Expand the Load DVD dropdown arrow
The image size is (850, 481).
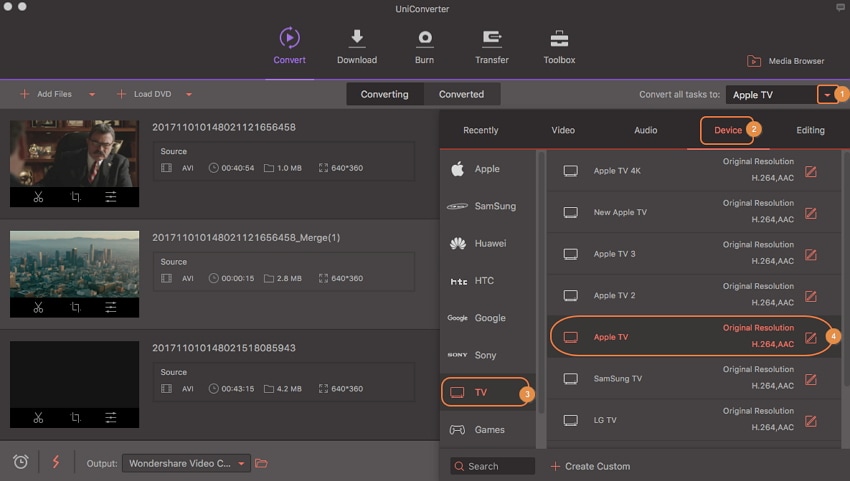pyautogui.click(x=188, y=95)
